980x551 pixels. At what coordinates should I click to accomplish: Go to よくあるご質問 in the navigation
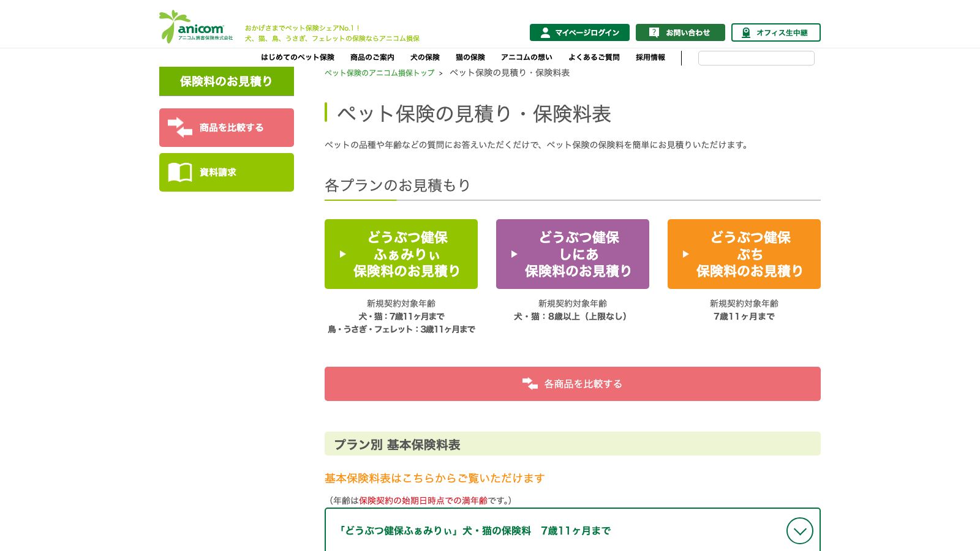[x=594, y=58]
